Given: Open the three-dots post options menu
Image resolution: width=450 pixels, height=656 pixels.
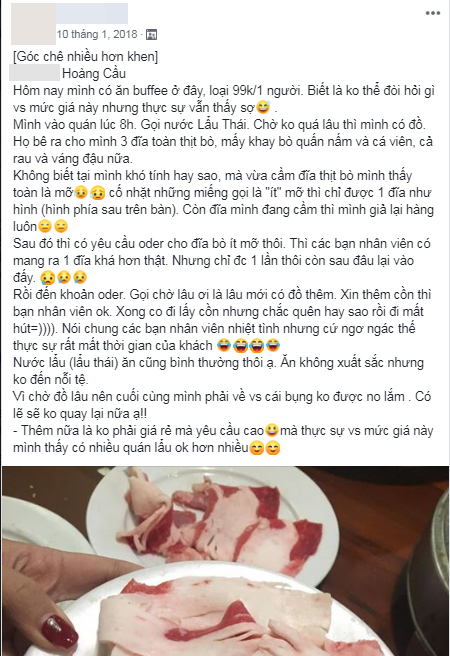Looking at the screenshot, I should point(432,13).
